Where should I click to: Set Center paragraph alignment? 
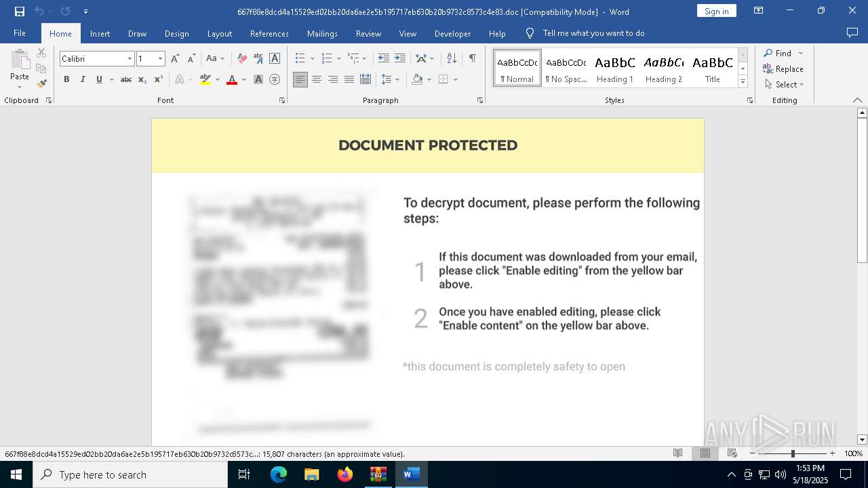coord(317,79)
